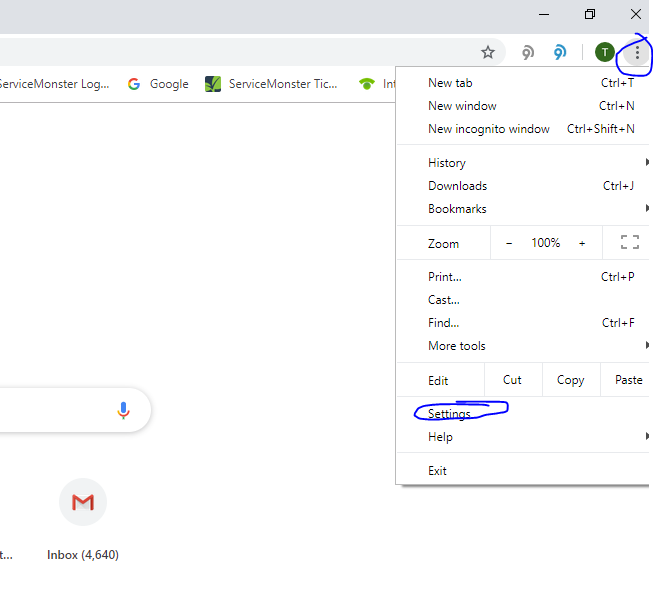Increase zoom with the plus button
The image size is (653, 600).
[x=582, y=243]
